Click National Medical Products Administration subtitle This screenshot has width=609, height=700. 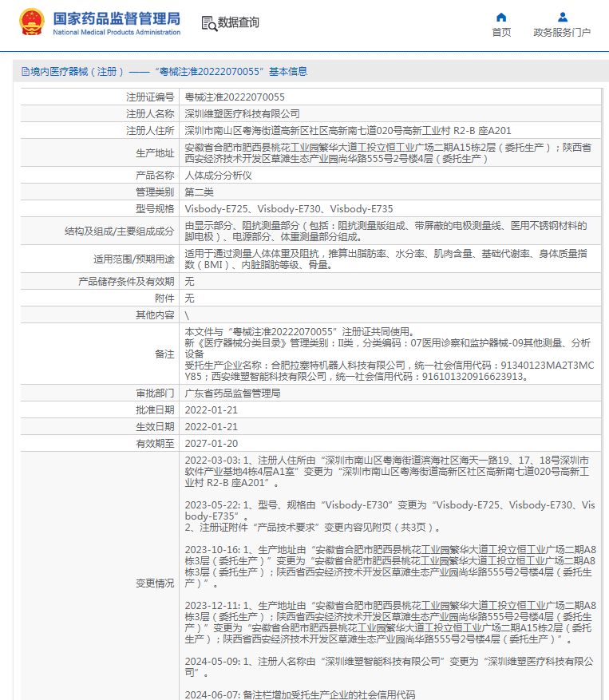(117, 32)
